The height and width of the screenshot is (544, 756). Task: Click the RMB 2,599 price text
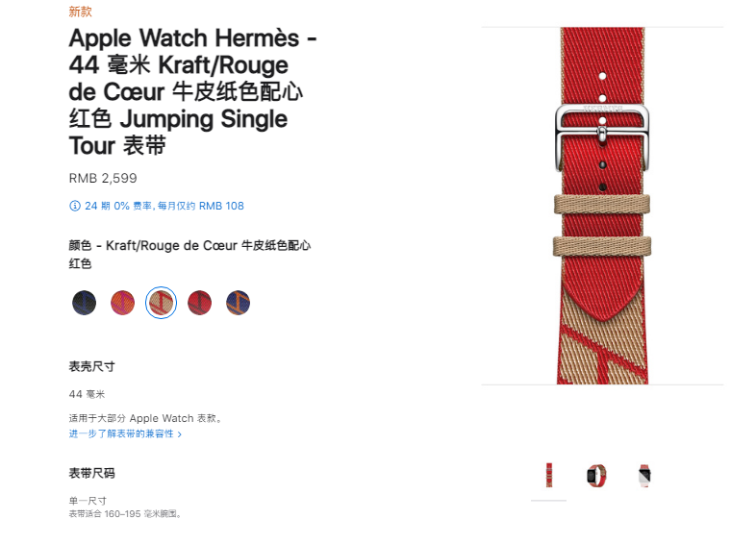(x=103, y=178)
